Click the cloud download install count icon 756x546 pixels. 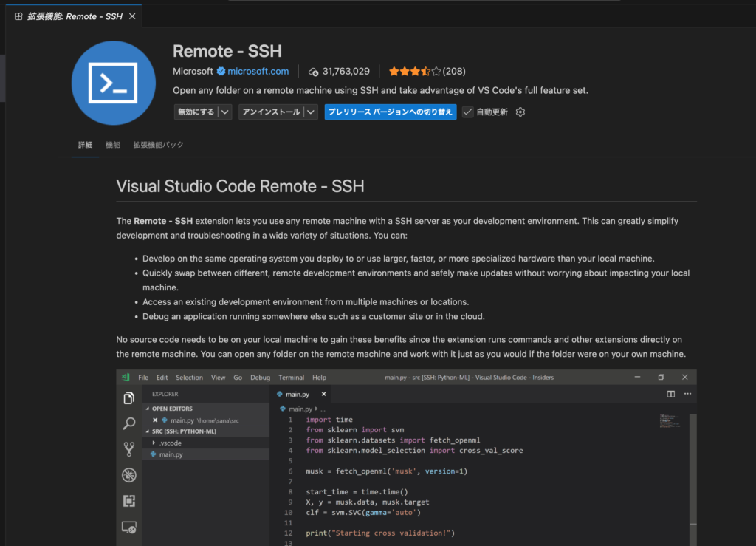tap(314, 72)
